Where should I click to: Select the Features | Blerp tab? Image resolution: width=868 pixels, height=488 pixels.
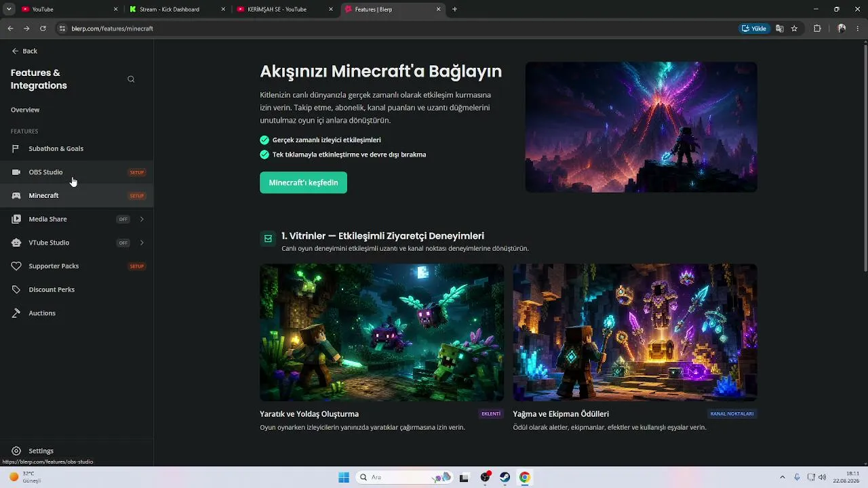point(393,9)
